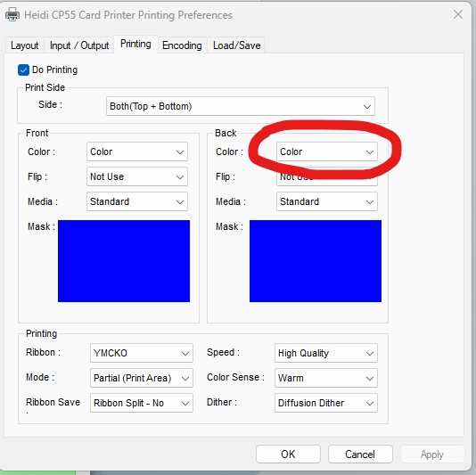Click the Front blue mask swatch
Screen dimensions: 476x475
click(124, 261)
